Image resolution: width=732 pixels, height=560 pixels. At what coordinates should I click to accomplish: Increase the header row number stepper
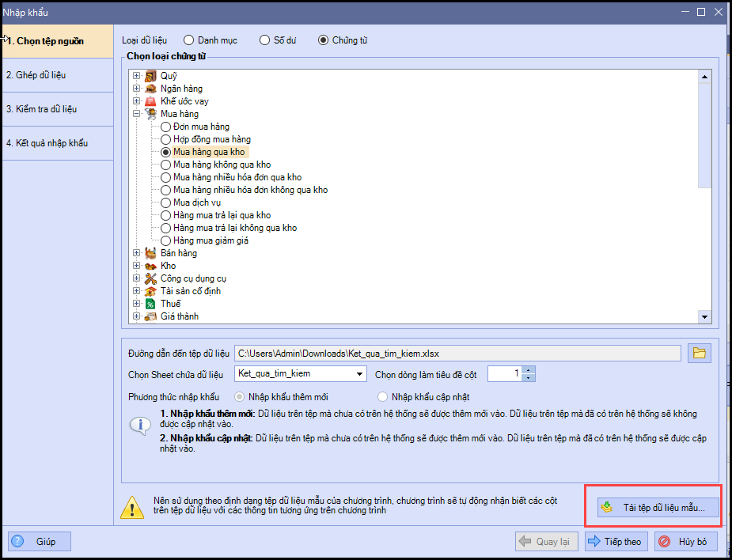point(528,370)
